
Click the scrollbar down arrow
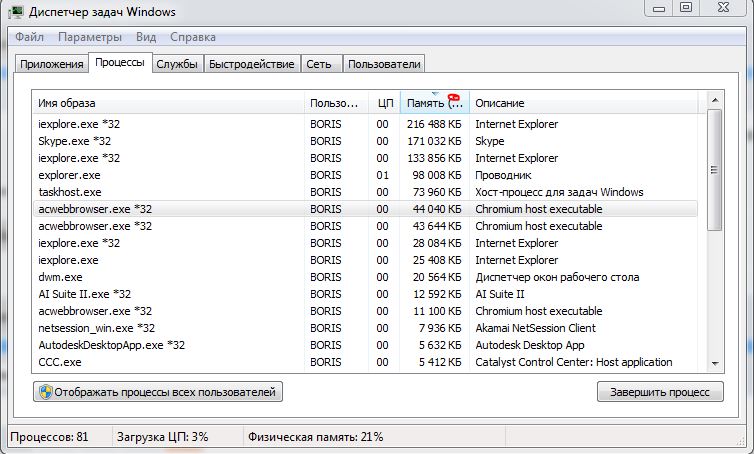pyautogui.click(x=715, y=364)
